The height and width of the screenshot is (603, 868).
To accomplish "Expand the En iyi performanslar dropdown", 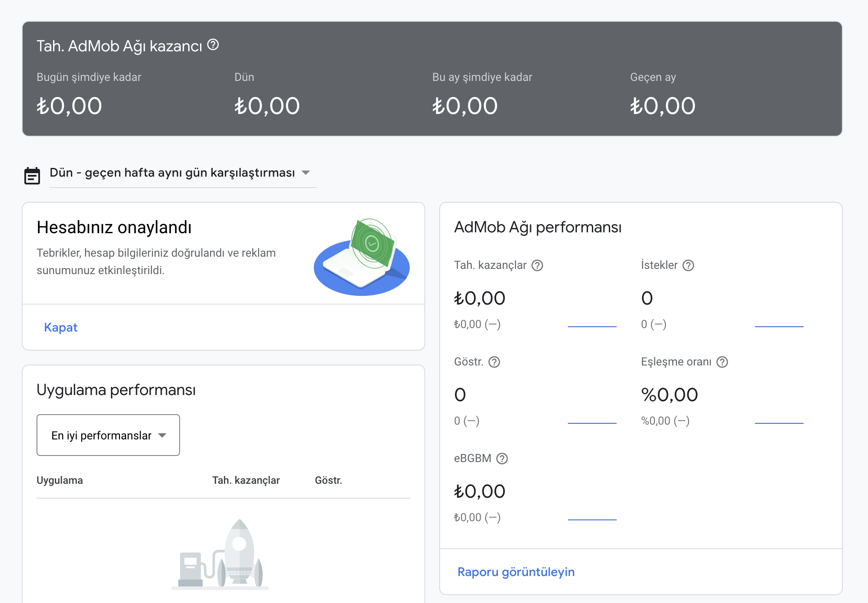I will 108,435.
